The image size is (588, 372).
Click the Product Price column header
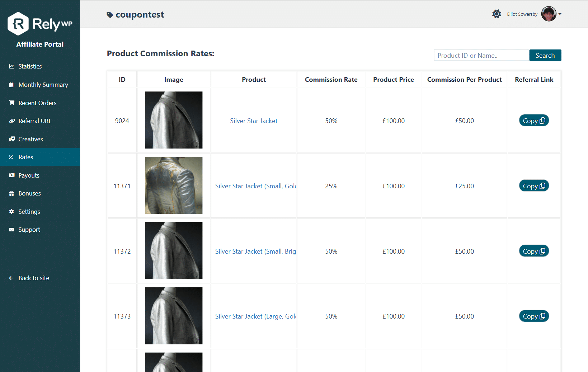point(393,80)
